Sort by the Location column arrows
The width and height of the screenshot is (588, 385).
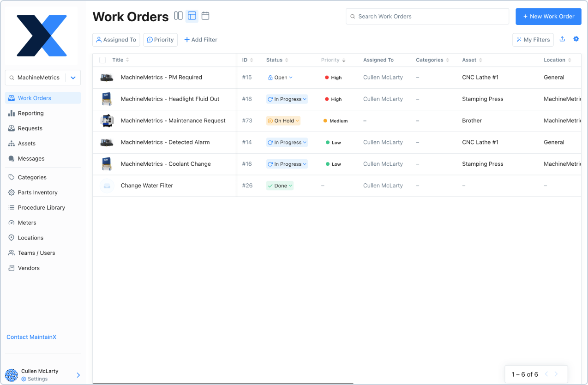tap(570, 60)
